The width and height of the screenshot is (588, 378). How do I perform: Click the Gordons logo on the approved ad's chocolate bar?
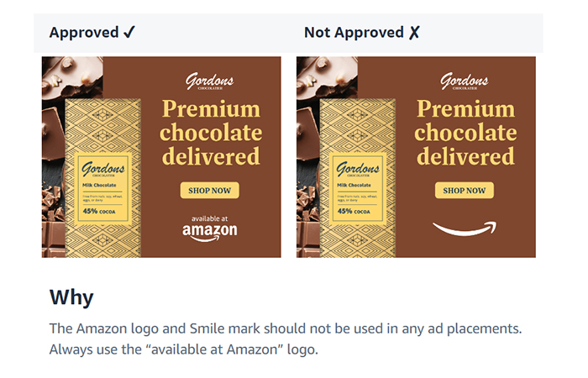click(104, 167)
